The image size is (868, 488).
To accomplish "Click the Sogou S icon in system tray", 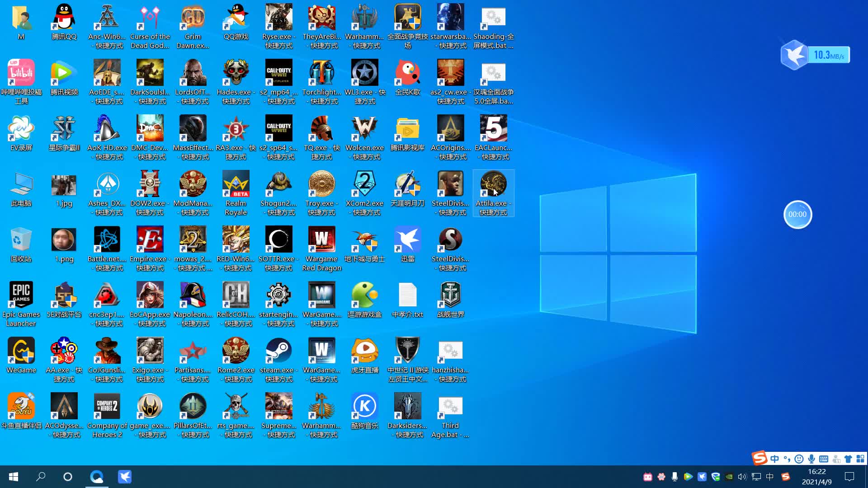I will (x=786, y=477).
